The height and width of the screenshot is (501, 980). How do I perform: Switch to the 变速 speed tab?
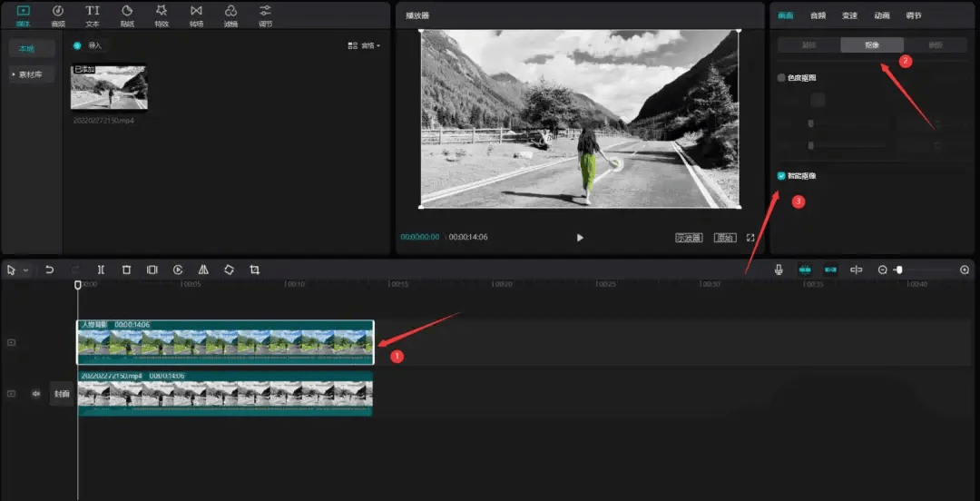click(x=849, y=15)
